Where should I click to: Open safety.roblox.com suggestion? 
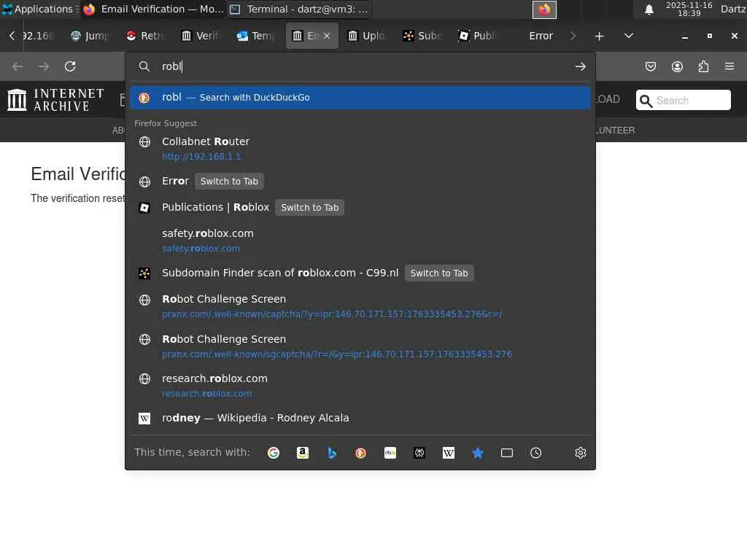point(360,241)
